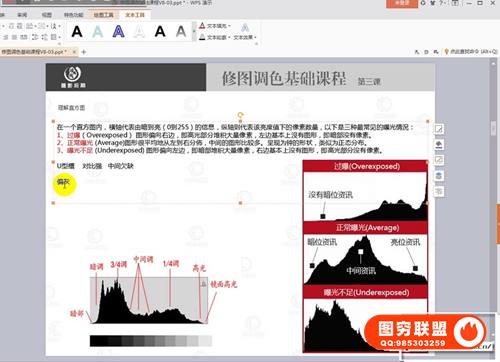Expand the text style gallery arrow

[194, 32]
